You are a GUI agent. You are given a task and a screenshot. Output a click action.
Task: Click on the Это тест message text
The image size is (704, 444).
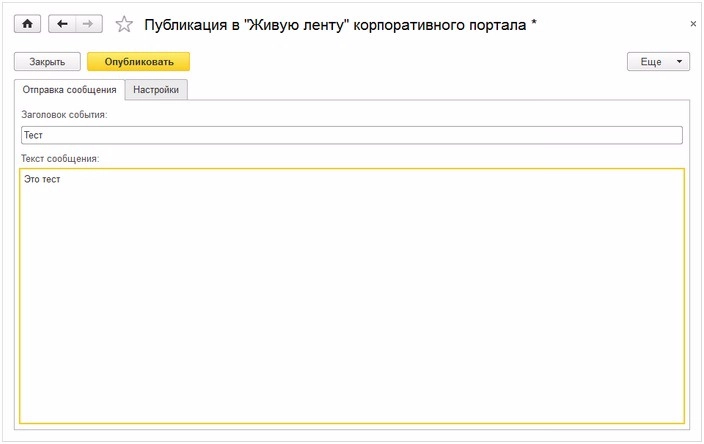pos(43,179)
